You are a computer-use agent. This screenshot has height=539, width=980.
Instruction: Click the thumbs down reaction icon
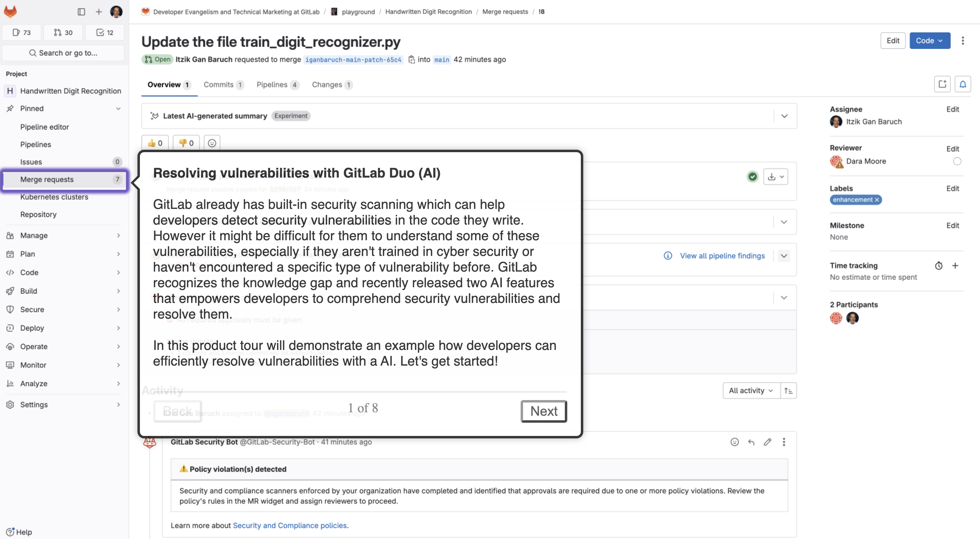coord(185,143)
